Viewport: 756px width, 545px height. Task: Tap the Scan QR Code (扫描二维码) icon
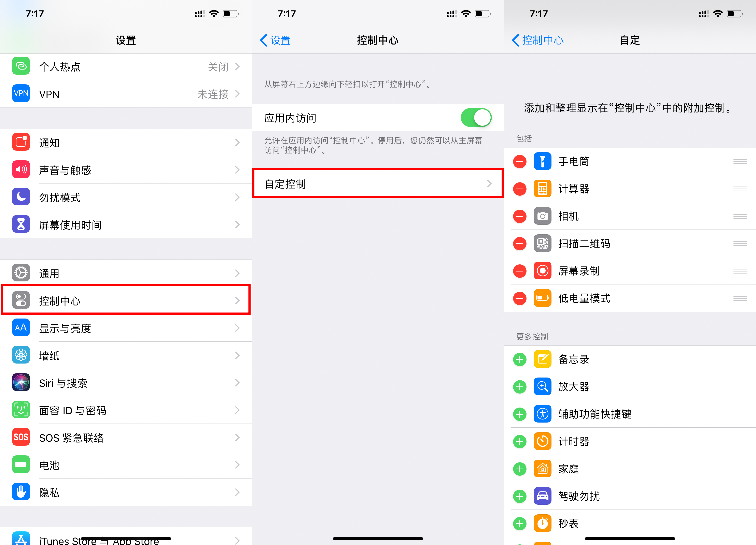point(542,244)
